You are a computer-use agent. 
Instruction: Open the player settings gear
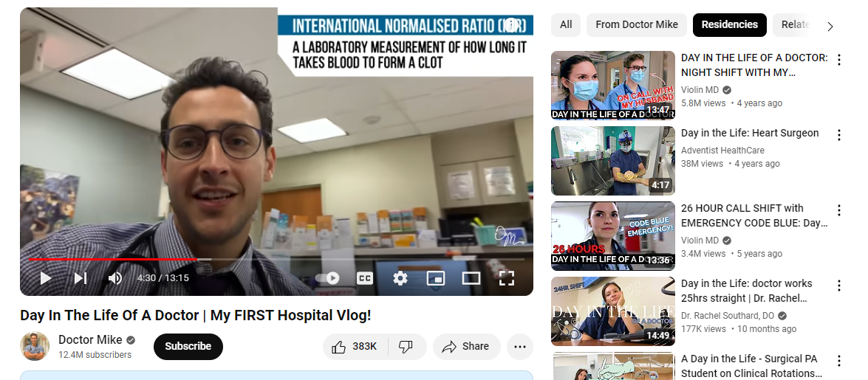point(400,278)
